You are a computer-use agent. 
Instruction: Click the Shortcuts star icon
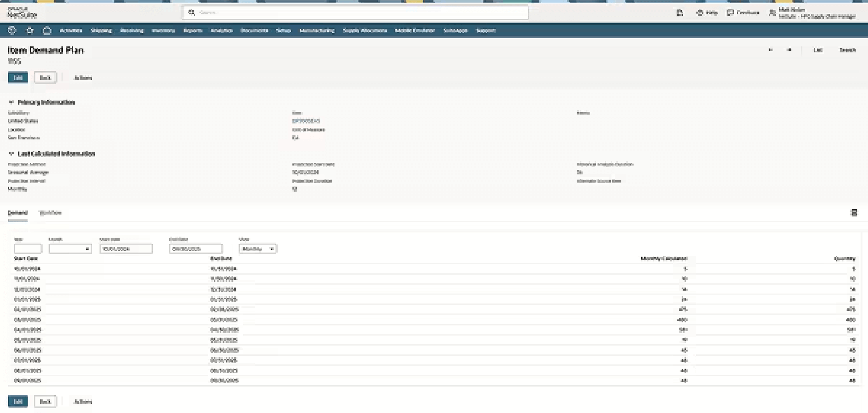[x=30, y=30]
